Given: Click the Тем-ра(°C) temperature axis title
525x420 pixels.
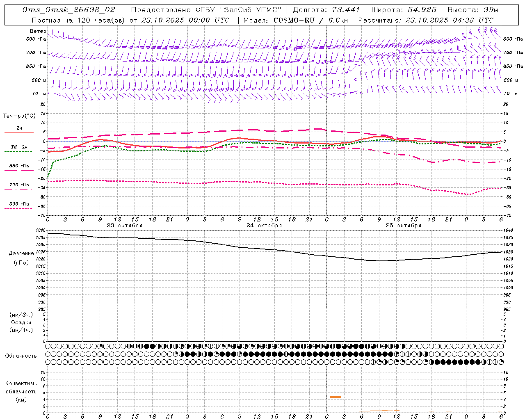Looking at the screenshot, I should (19, 116).
